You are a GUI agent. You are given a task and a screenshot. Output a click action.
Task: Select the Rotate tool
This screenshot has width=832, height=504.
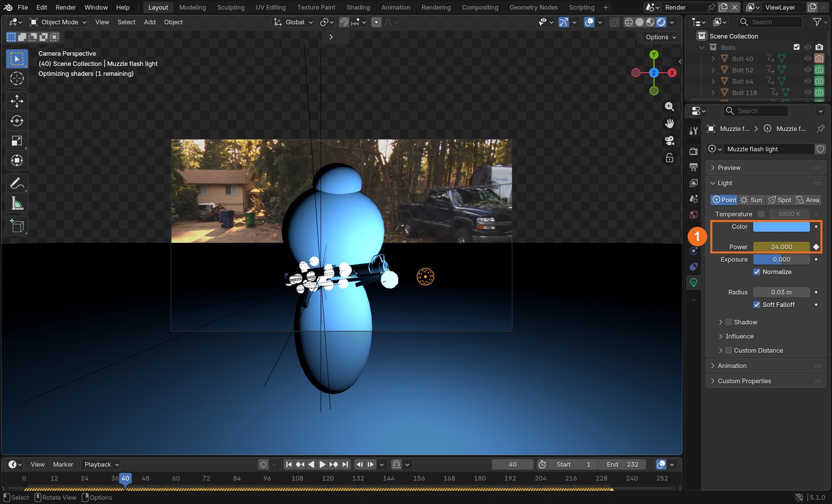[x=17, y=121]
